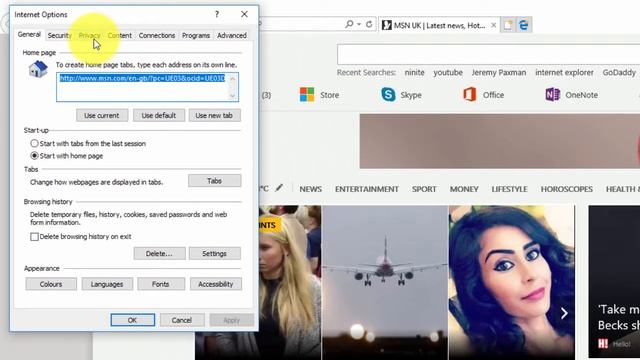Click the Use default button
This screenshot has width=640, height=360.
pyautogui.click(x=159, y=116)
